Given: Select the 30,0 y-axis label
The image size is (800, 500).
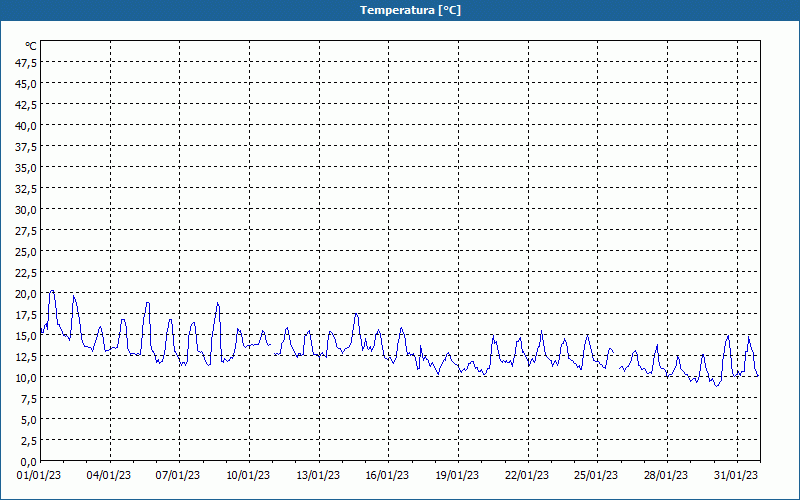Looking at the screenshot, I should [x=27, y=210].
